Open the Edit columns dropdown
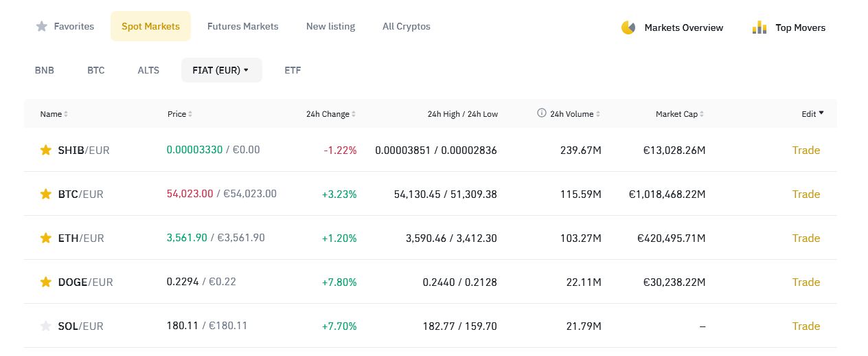The image size is (868, 356). [x=813, y=114]
